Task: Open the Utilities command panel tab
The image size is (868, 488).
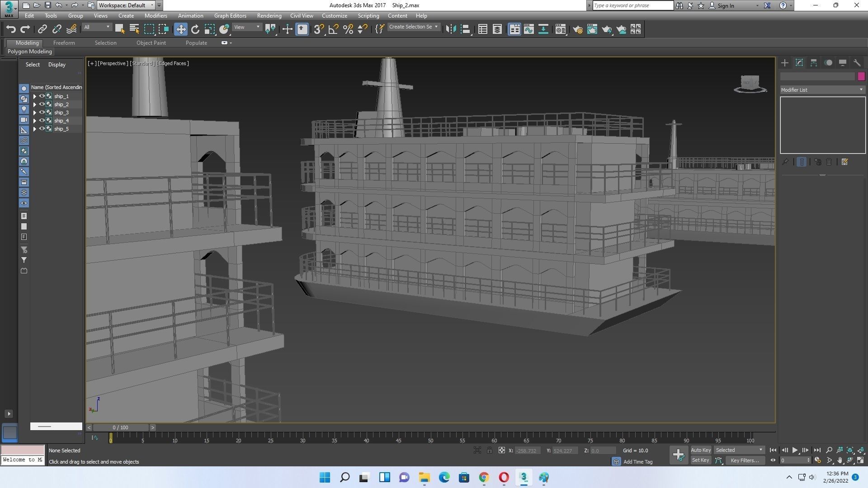Action: pyautogui.click(x=857, y=63)
